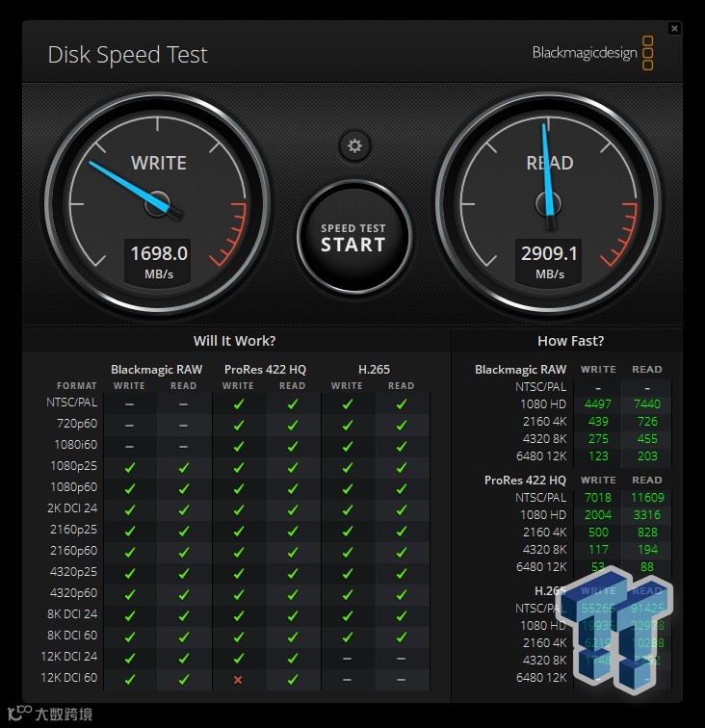The height and width of the screenshot is (728, 705).
Task: Click the 1080i60 Blackmagic RAW read dash
Action: (183, 447)
